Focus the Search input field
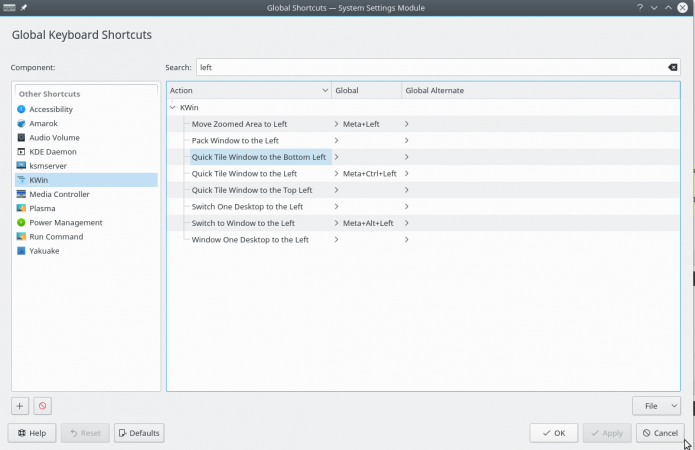The width and height of the screenshot is (695, 450). [x=438, y=67]
